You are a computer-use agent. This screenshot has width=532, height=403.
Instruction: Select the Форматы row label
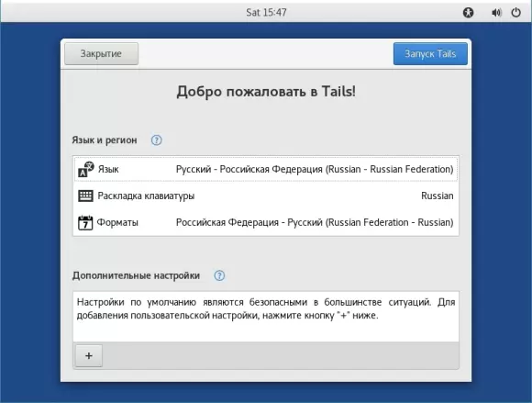[x=117, y=222]
